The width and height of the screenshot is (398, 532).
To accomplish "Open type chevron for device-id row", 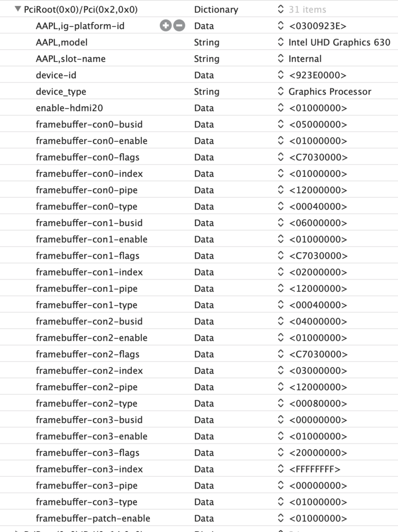I will pos(281,75).
